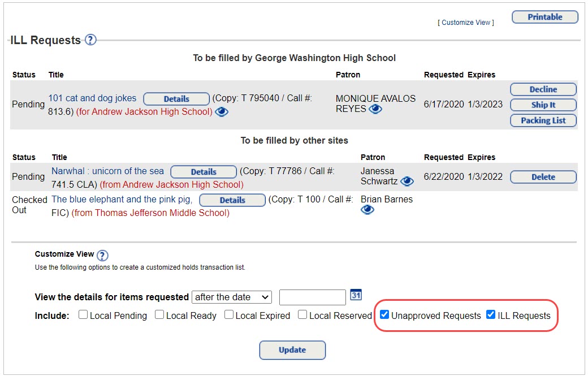Click the eye icon for Andrew Jackson High School
The height and width of the screenshot is (376, 588).
pyautogui.click(x=221, y=112)
